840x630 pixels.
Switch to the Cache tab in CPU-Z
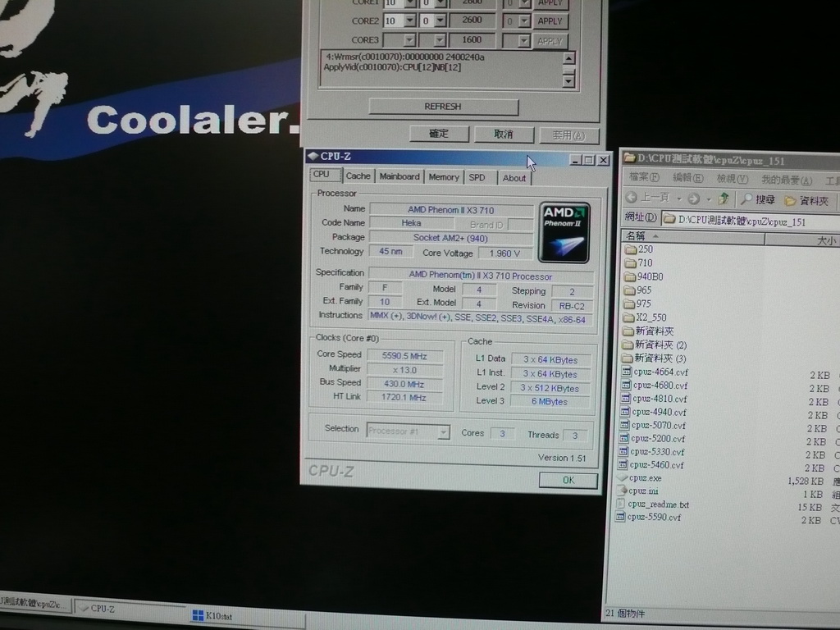click(358, 176)
